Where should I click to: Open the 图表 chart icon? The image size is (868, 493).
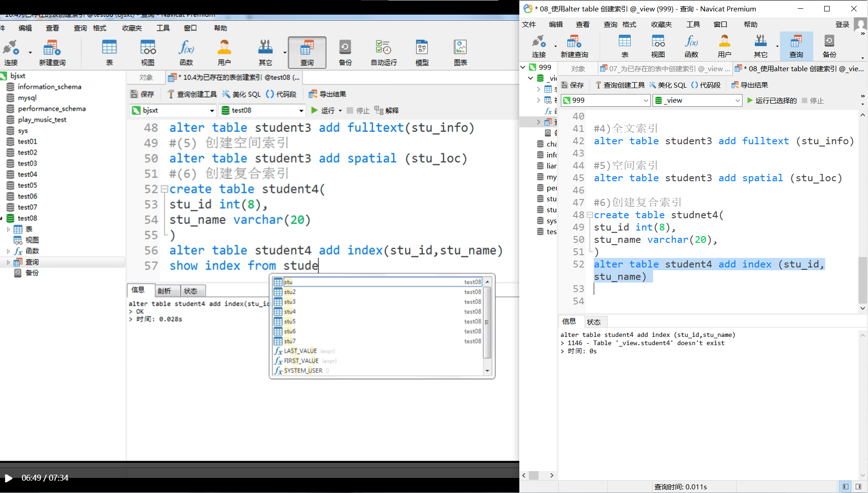click(x=460, y=52)
